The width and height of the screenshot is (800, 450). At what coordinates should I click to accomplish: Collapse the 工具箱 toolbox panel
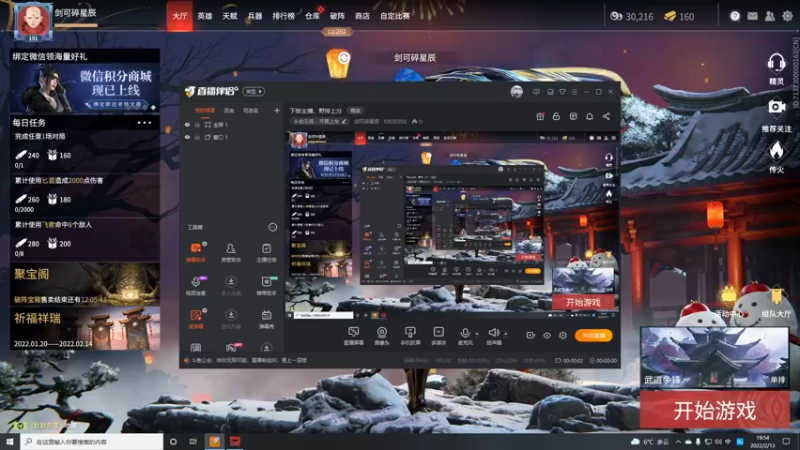(273, 227)
